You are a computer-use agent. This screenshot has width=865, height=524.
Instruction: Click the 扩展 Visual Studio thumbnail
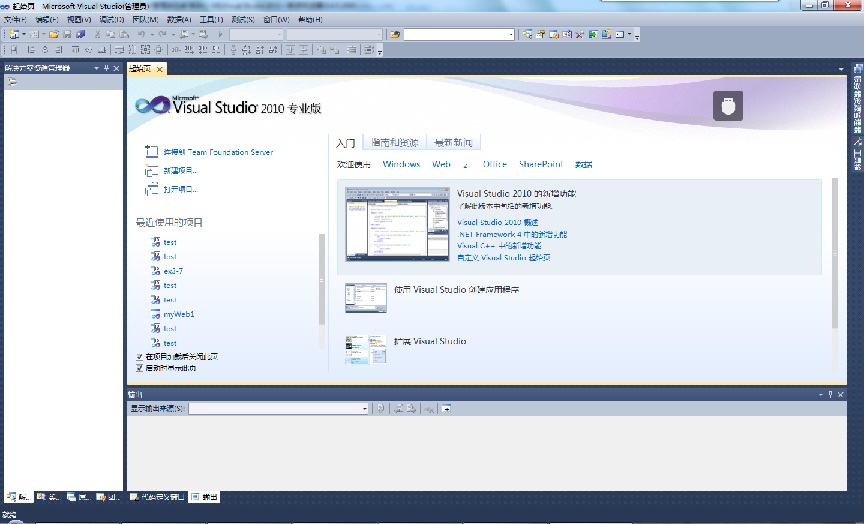pyautogui.click(x=366, y=349)
